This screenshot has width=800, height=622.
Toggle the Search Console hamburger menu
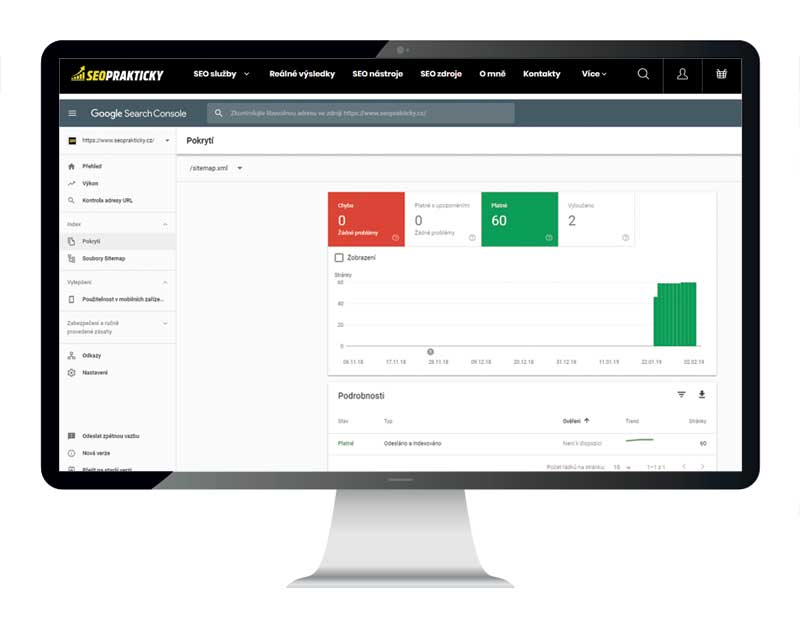(72, 113)
